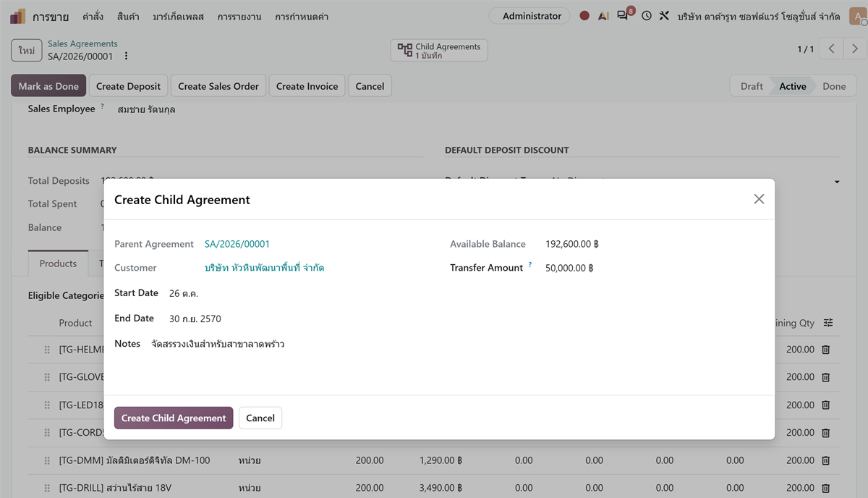This screenshot has height=498, width=868.
Task: Show the Sales Employee help tooltip
Action: click(102, 106)
